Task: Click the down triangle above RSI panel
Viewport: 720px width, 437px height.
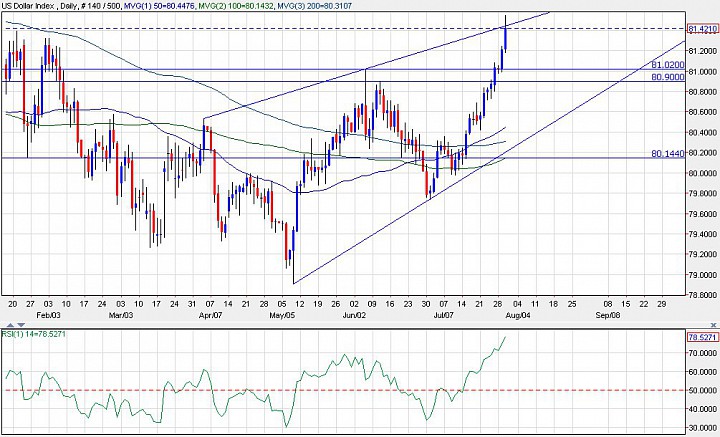Action: [x=21, y=325]
